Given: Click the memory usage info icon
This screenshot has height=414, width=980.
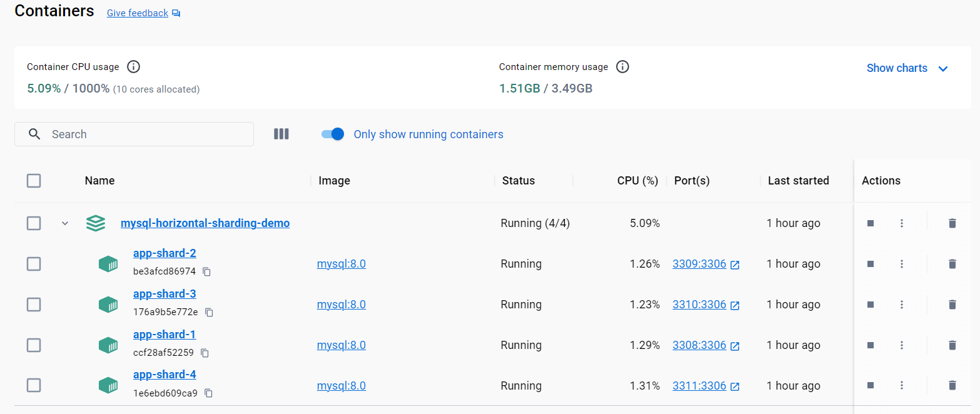Looking at the screenshot, I should pyautogui.click(x=622, y=67).
